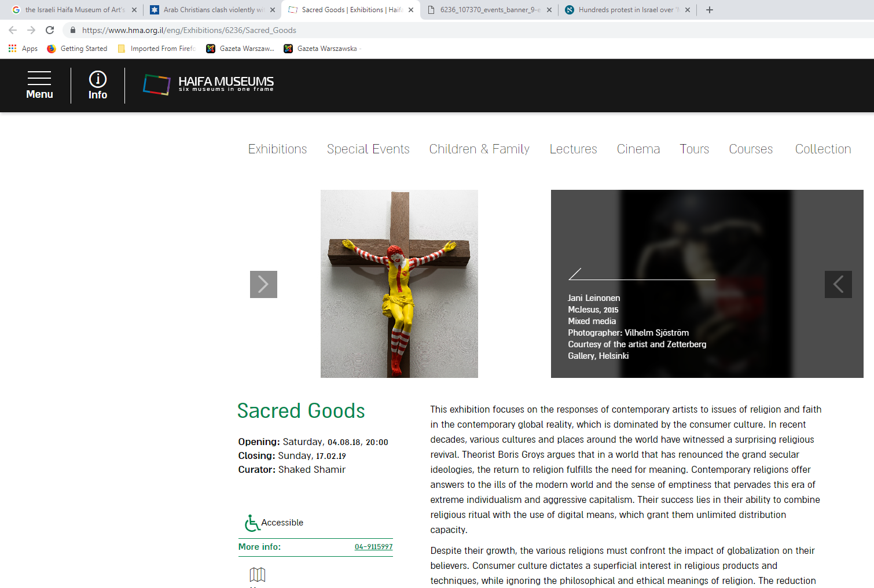874x588 pixels.
Task: Select the Collection navigation link
Action: (x=822, y=149)
